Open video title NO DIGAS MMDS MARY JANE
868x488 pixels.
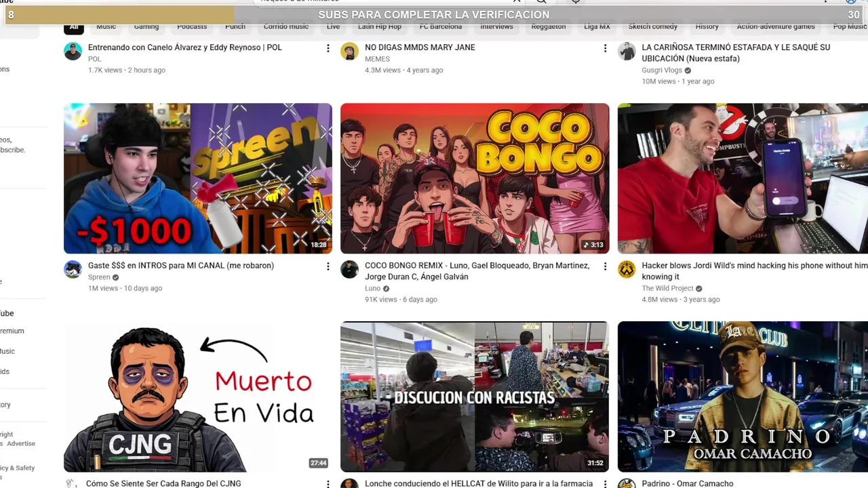coord(420,47)
